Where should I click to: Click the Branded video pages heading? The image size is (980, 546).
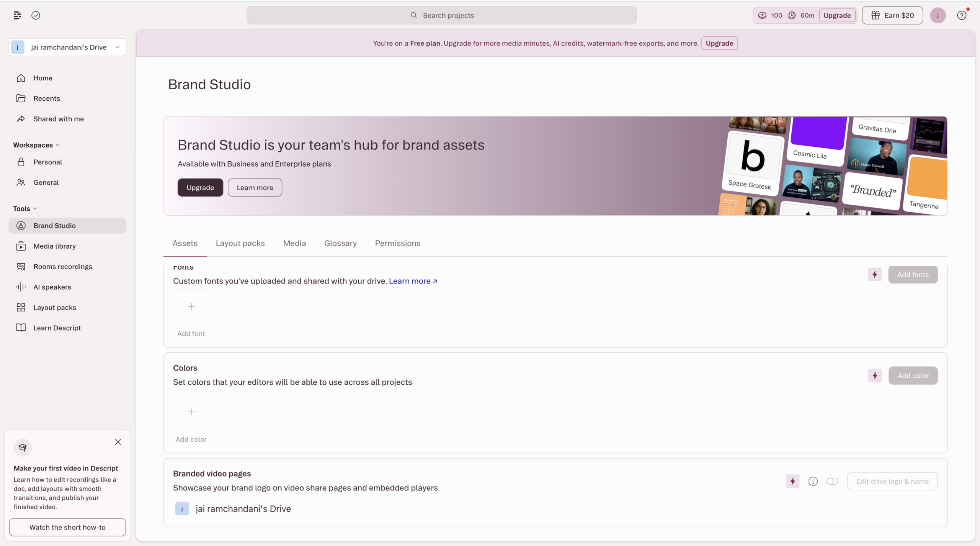pos(212,474)
